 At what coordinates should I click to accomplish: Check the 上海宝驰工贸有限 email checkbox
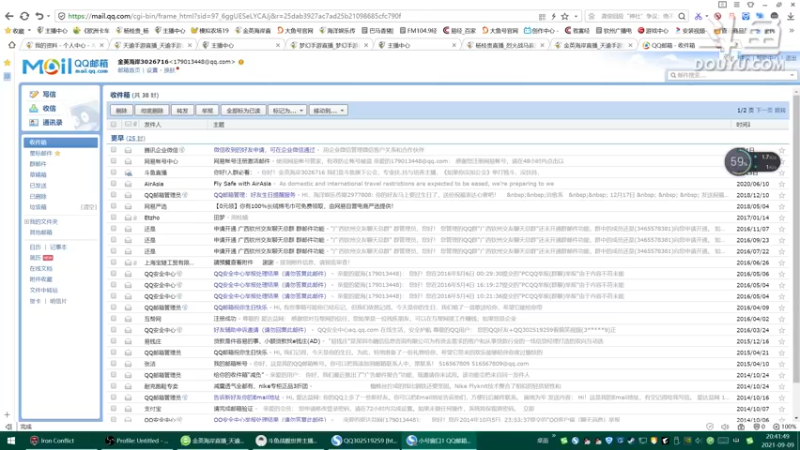[x=113, y=262]
